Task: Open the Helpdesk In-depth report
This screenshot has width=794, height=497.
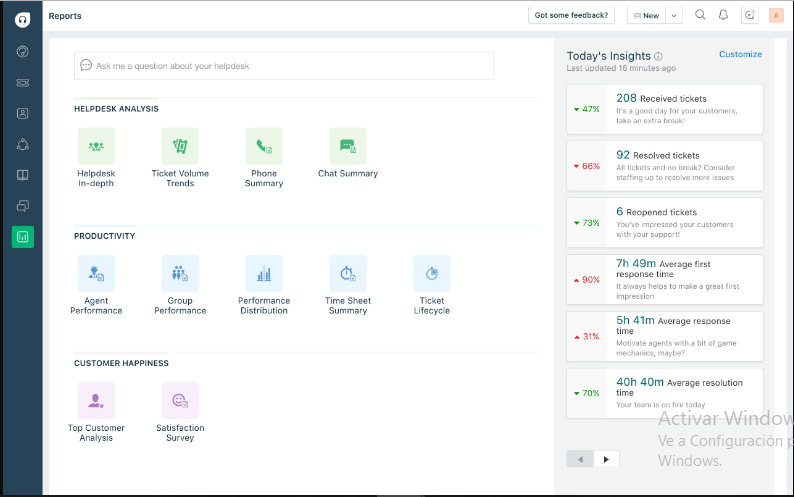Action: [96, 146]
